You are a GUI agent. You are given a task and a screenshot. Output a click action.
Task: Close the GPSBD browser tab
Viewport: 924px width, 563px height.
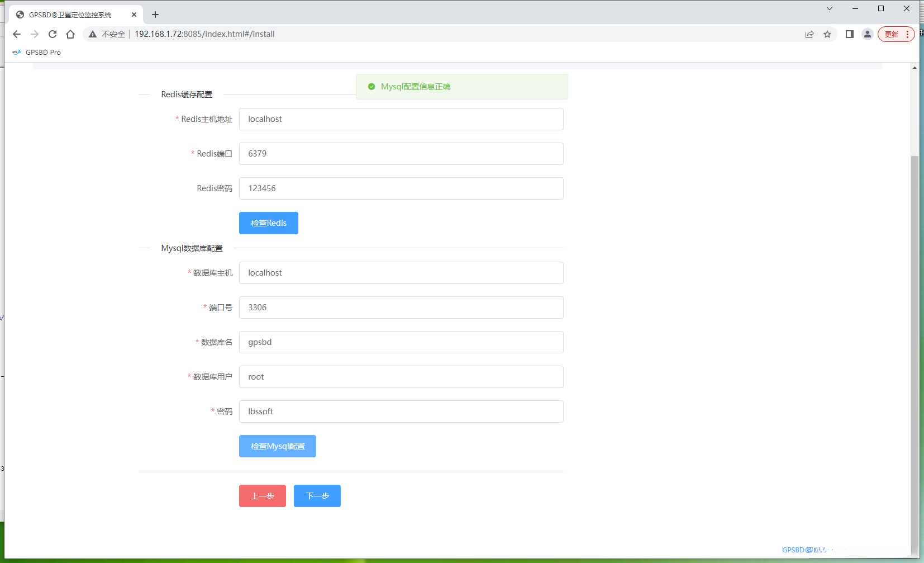tap(134, 15)
